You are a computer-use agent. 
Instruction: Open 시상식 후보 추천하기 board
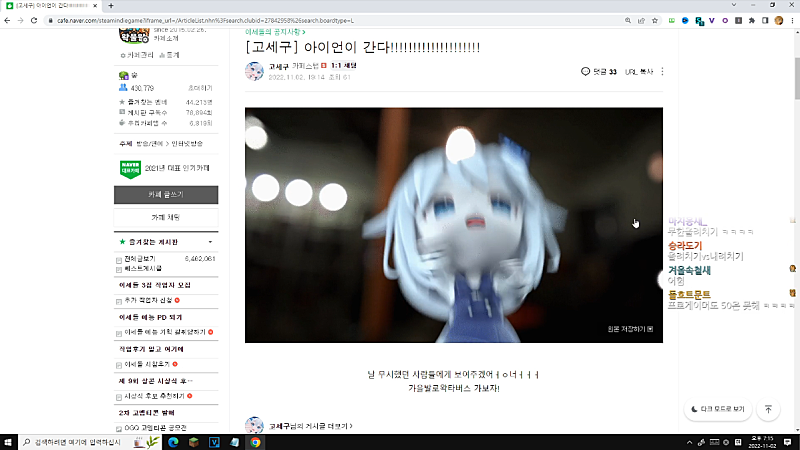[154, 396]
